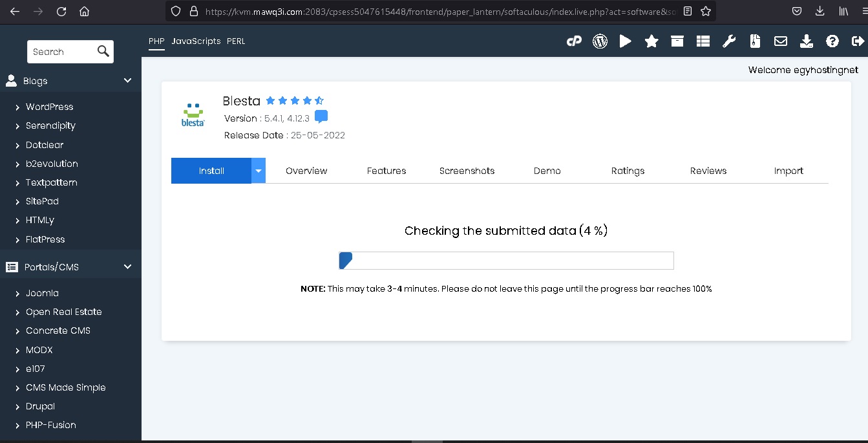The width and height of the screenshot is (868, 443).
Task: Go to browser home page icon
Action: pos(84,12)
